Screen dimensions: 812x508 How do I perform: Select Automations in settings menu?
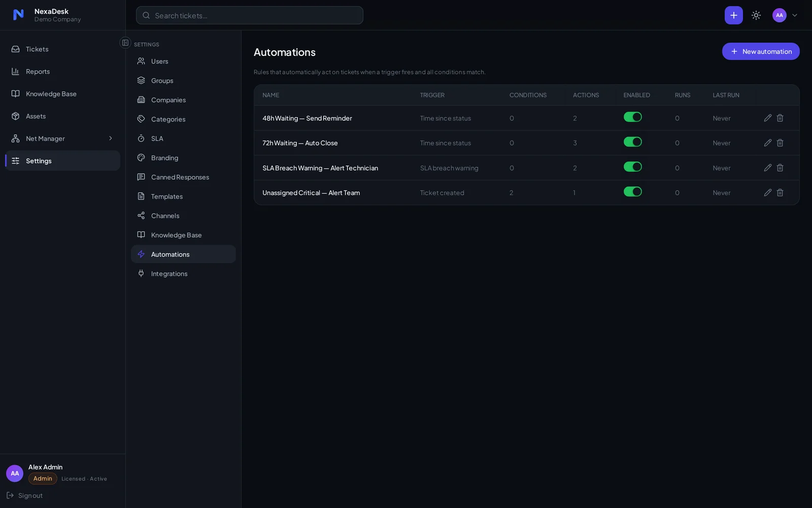click(x=183, y=255)
